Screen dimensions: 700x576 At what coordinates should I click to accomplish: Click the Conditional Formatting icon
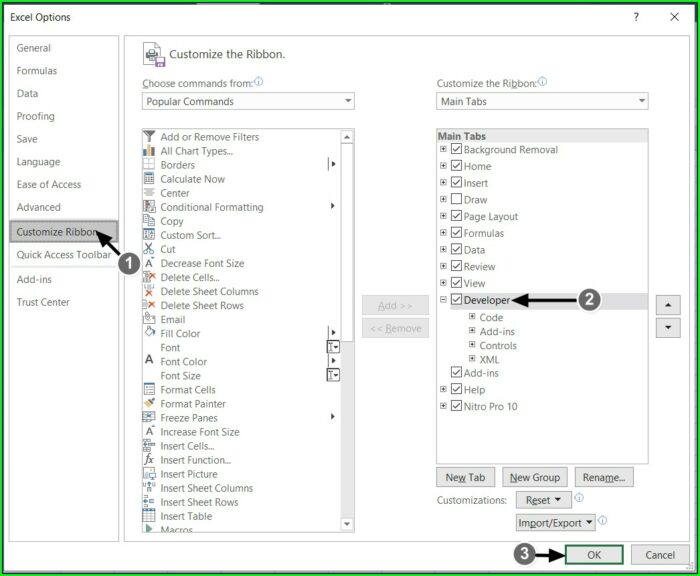click(149, 206)
